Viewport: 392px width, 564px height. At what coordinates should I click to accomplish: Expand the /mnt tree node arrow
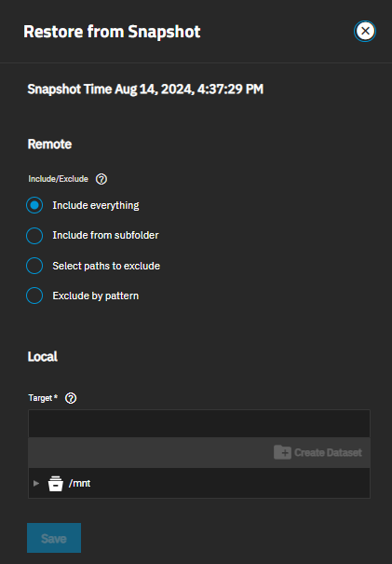pyautogui.click(x=36, y=484)
